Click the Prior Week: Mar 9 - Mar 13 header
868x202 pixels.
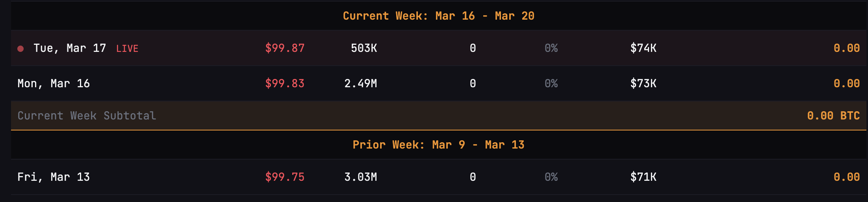438,145
